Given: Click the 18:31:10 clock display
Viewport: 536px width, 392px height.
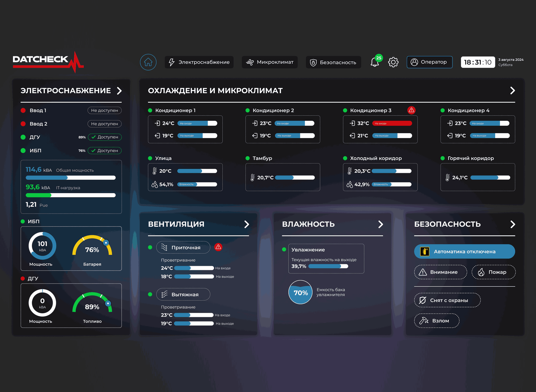Looking at the screenshot, I should [x=478, y=62].
